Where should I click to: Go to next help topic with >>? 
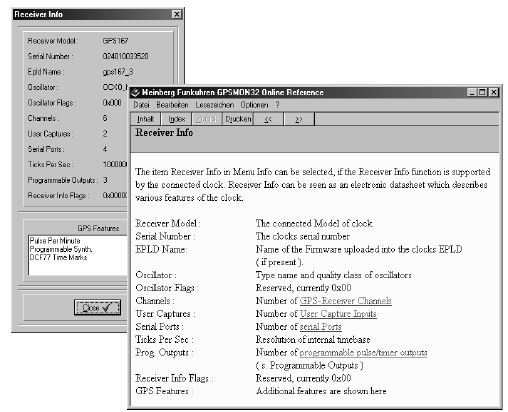[x=299, y=119]
